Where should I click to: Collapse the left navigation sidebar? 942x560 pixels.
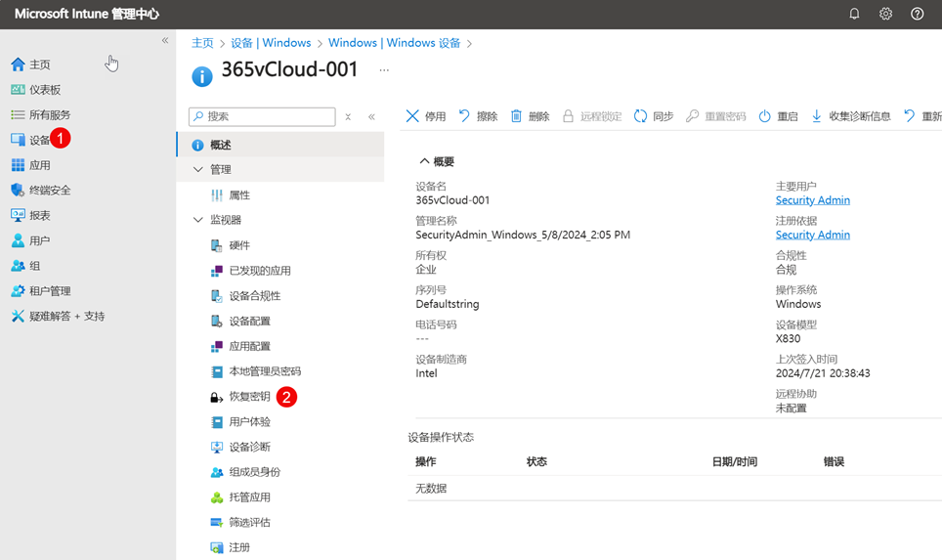(164, 40)
